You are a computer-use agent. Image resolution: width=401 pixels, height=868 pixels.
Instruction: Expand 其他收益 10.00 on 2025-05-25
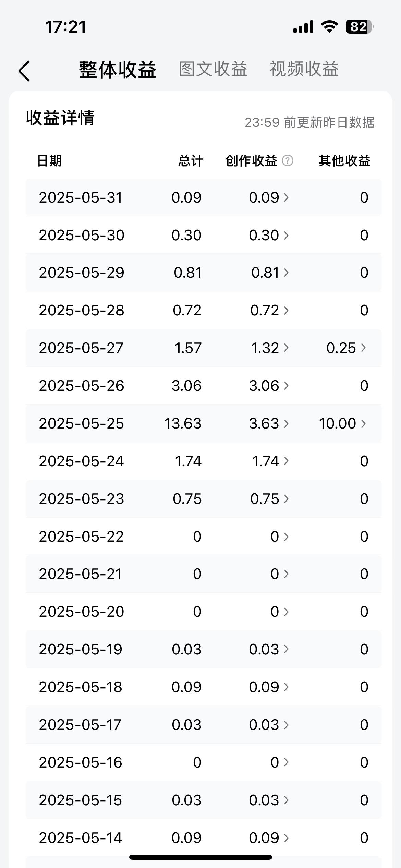(342, 423)
